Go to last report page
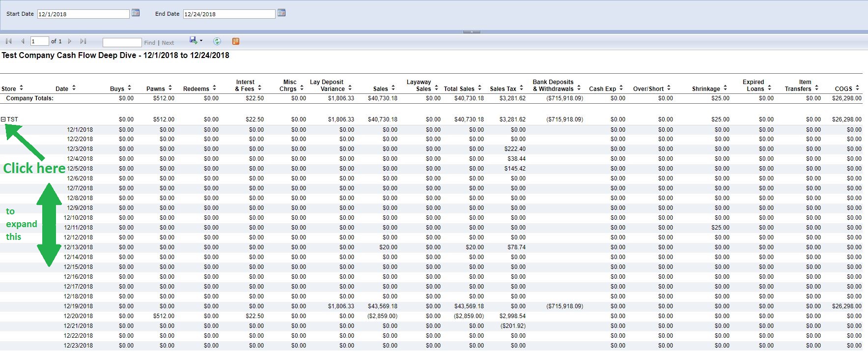The width and height of the screenshot is (868, 352). (83, 41)
